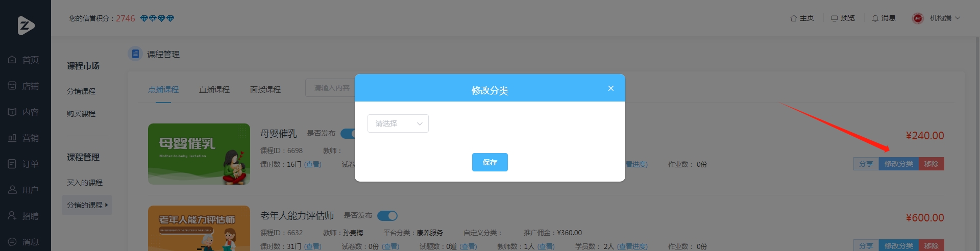This screenshot has width=980, height=251.
Task: Open 母婴催乳 course thumbnail
Action: point(199,154)
